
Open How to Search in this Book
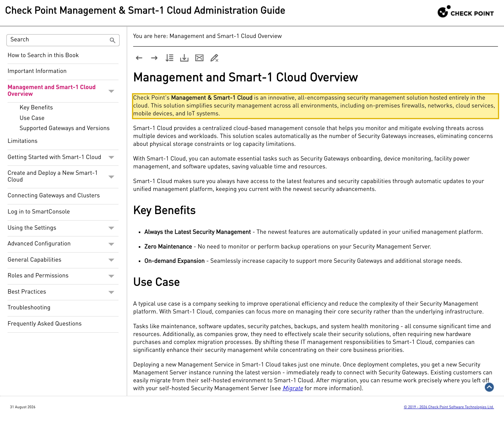[43, 55]
